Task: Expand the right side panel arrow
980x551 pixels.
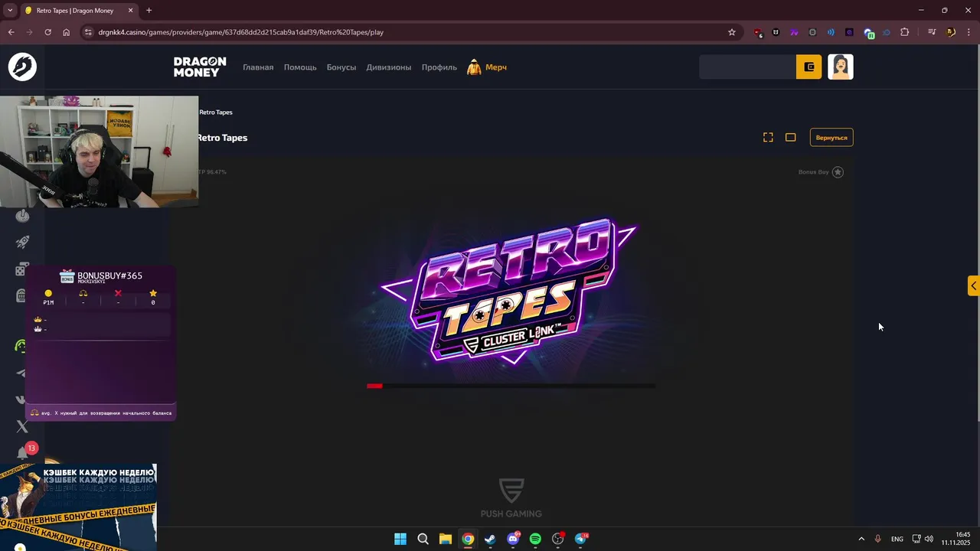Action: pyautogui.click(x=973, y=285)
